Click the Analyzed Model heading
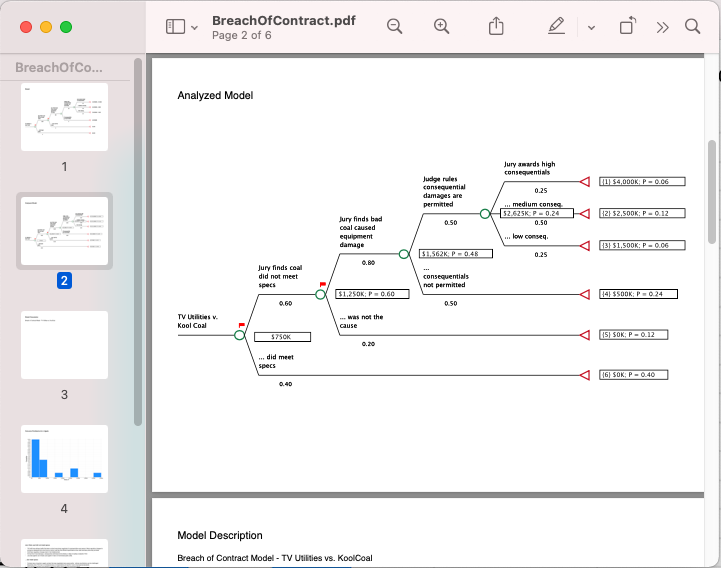The height and width of the screenshot is (568, 721). click(x=215, y=95)
